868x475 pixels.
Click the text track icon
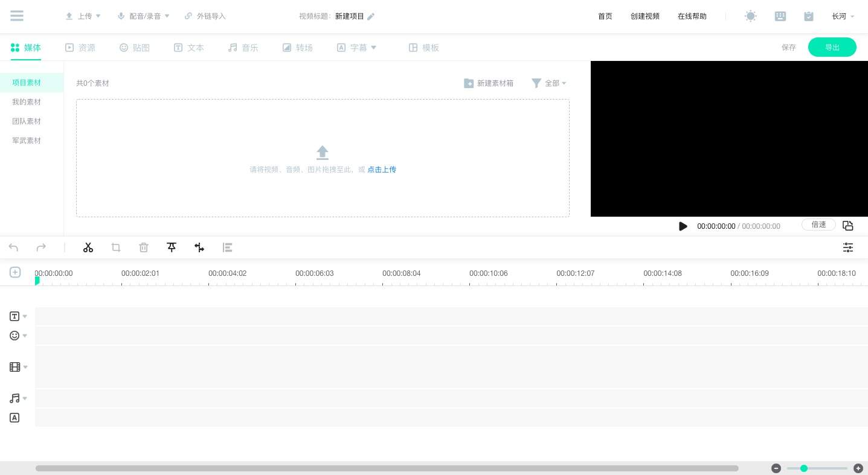(14, 316)
